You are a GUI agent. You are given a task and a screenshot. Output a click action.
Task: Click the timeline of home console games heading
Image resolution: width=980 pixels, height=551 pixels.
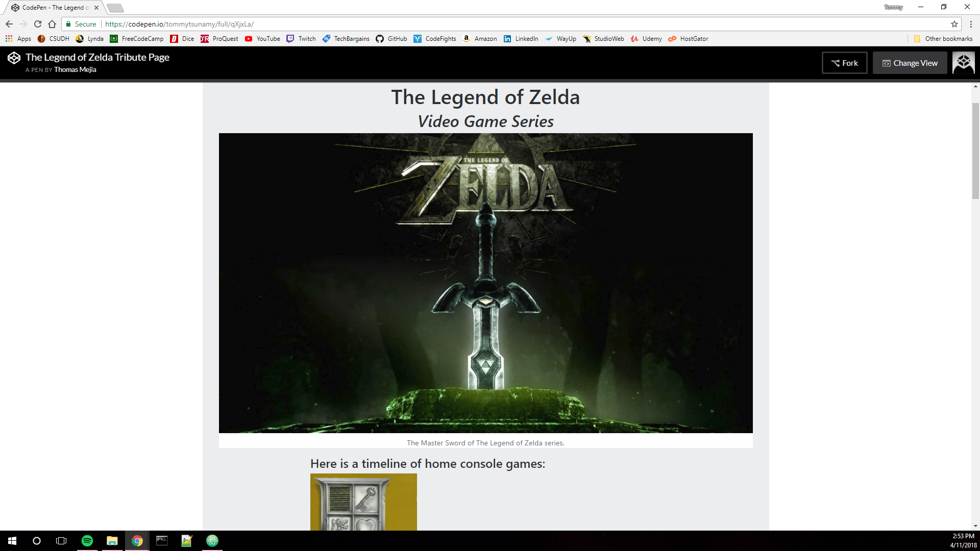428,464
